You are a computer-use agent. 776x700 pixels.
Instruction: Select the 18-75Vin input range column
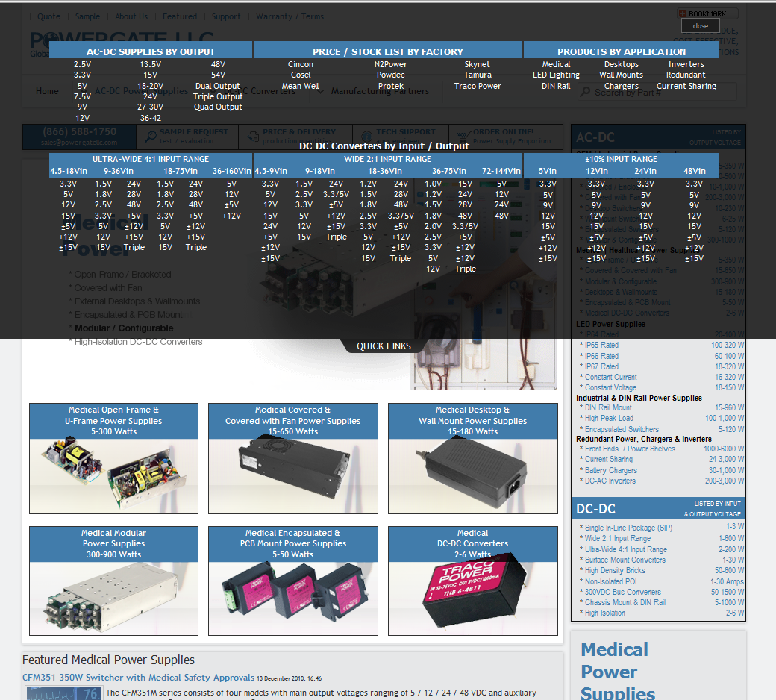click(x=181, y=171)
